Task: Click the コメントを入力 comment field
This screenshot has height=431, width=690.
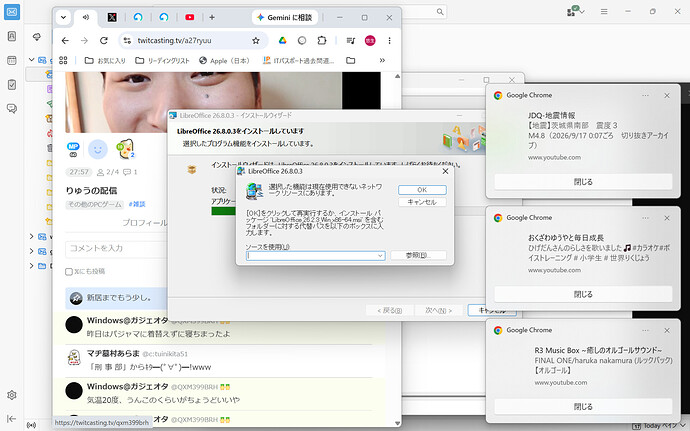Action: 116,249
